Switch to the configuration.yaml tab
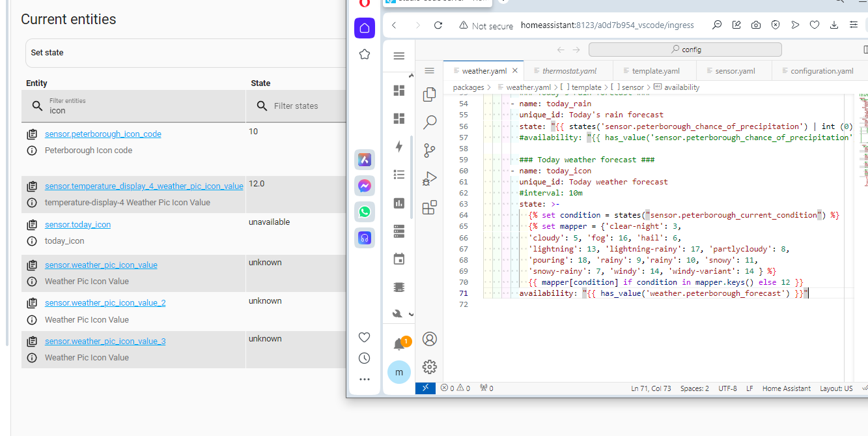Image resolution: width=868 pixels, height=436 pixels. [x=821, y=71]
